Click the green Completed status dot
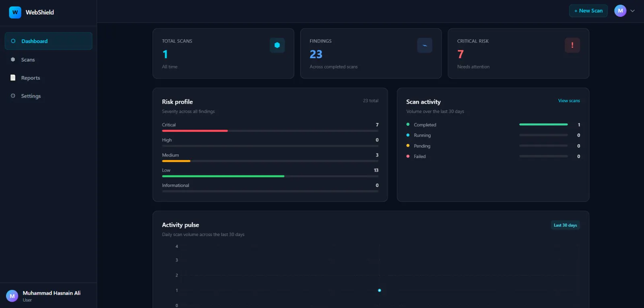644x308 pixels. pyautogui.click(x=408, y=124)
